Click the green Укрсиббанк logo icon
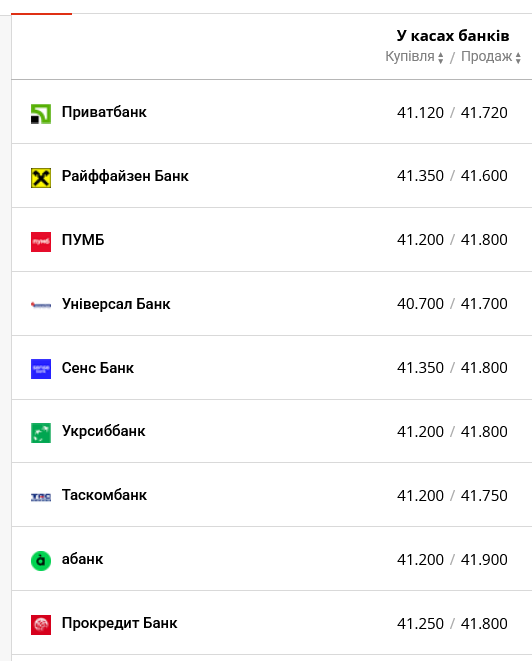This screenshot has height=661, width=532. (x=41, y=433)
